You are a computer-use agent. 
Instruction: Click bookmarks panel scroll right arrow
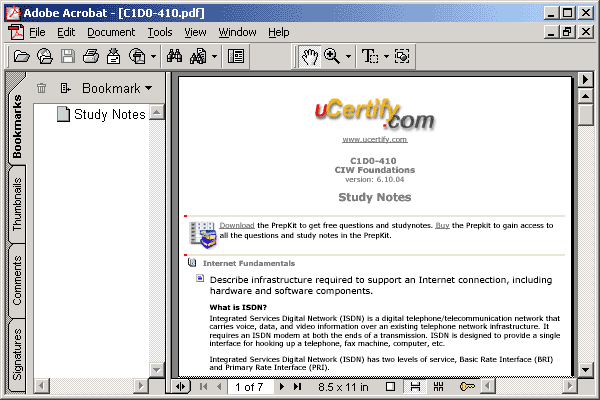click(141, 386)
